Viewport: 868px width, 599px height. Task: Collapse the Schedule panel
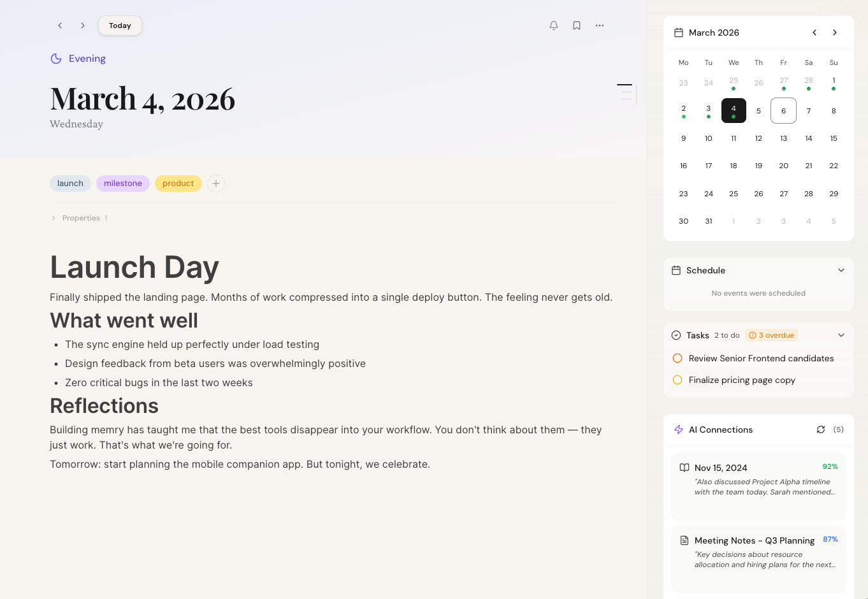(x=841, y=270)
